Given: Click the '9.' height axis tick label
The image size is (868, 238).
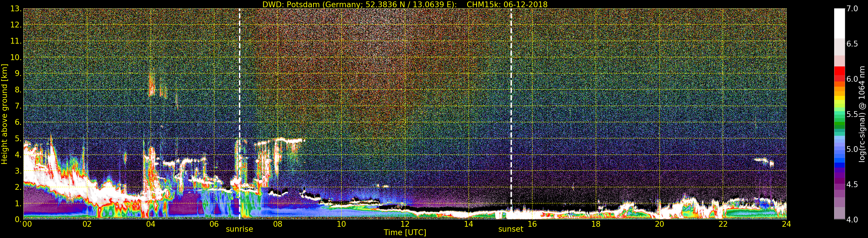Looking at the screenshot, I should [18, 73].
